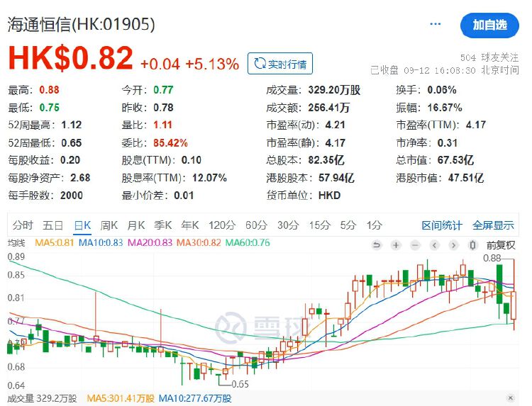The height and width of the screenshot is (406, 532).
Task: Click the +5.13% change percentage
Action: click(212, 64)
